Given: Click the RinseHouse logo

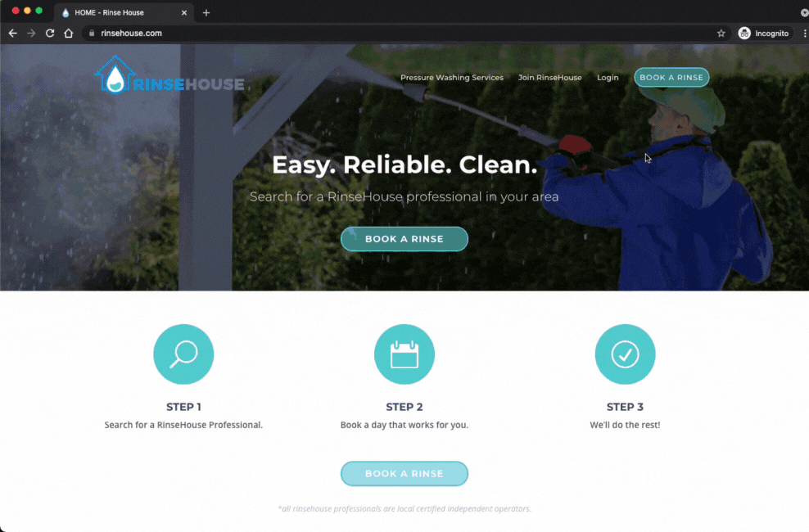Looking at the screenshot, I should point(169,76).
